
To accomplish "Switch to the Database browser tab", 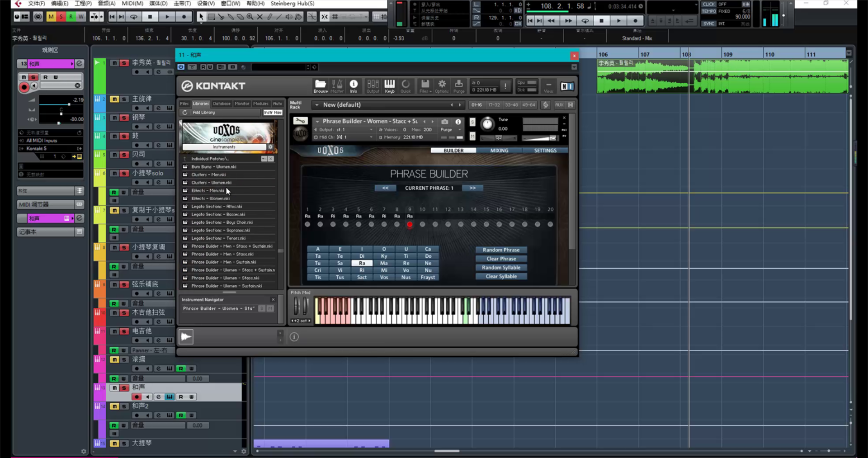I will coord(222,104).
